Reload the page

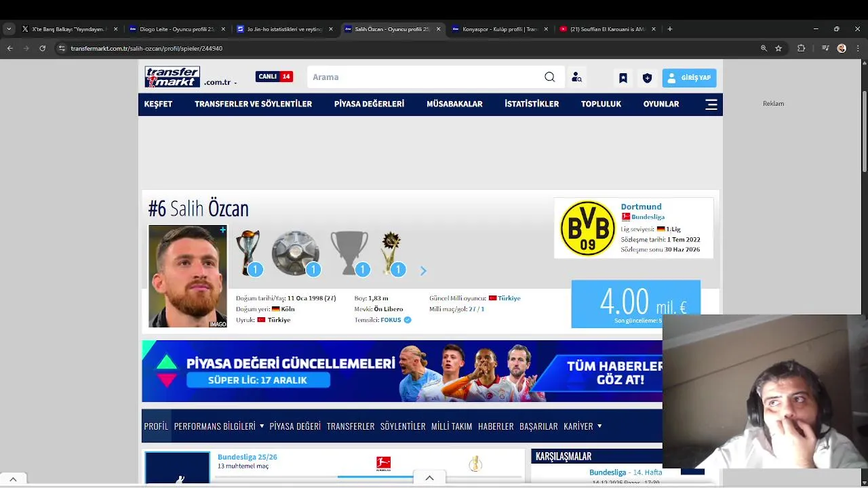(42, 48)
